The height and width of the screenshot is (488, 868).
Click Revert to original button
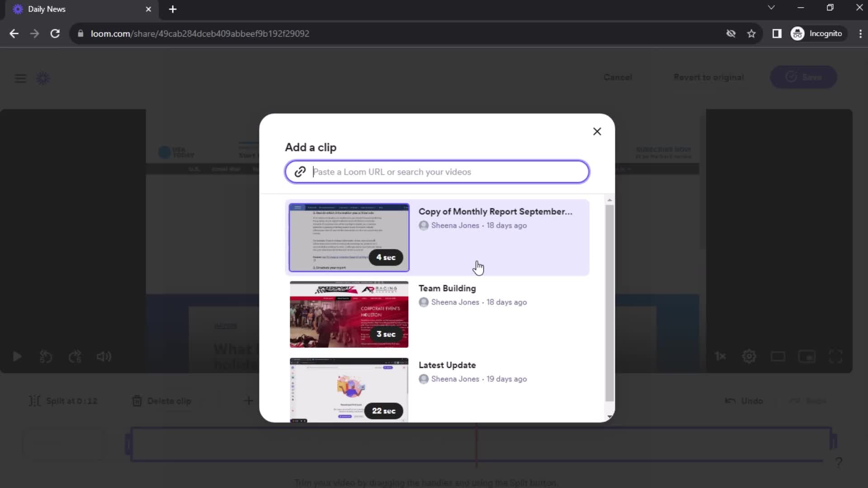[708, 77]
